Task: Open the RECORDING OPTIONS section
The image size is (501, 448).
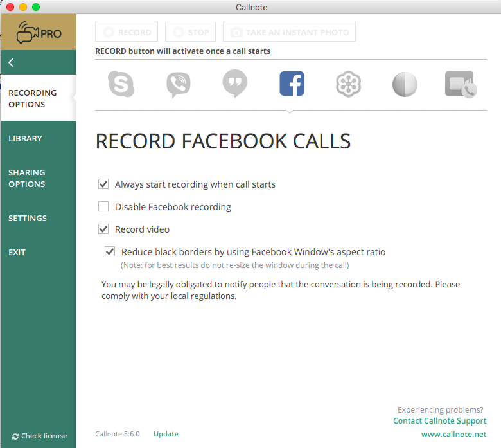Action: pos(39,98)
